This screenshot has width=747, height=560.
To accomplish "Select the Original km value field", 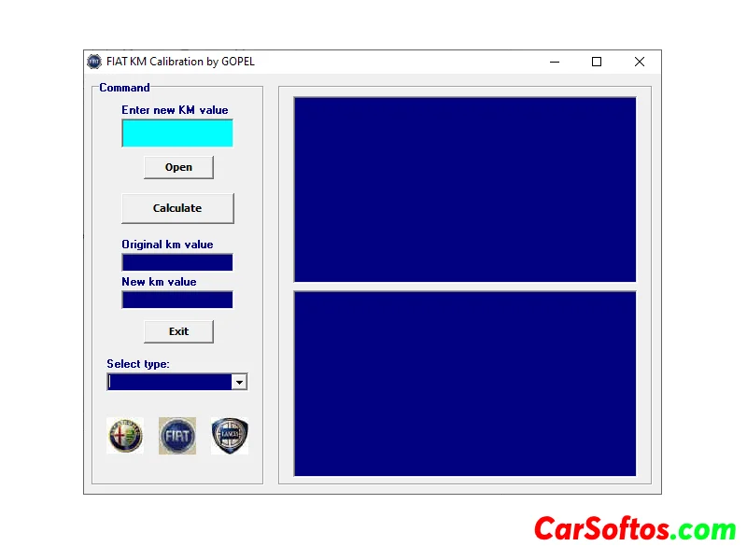I will [177, 262].
